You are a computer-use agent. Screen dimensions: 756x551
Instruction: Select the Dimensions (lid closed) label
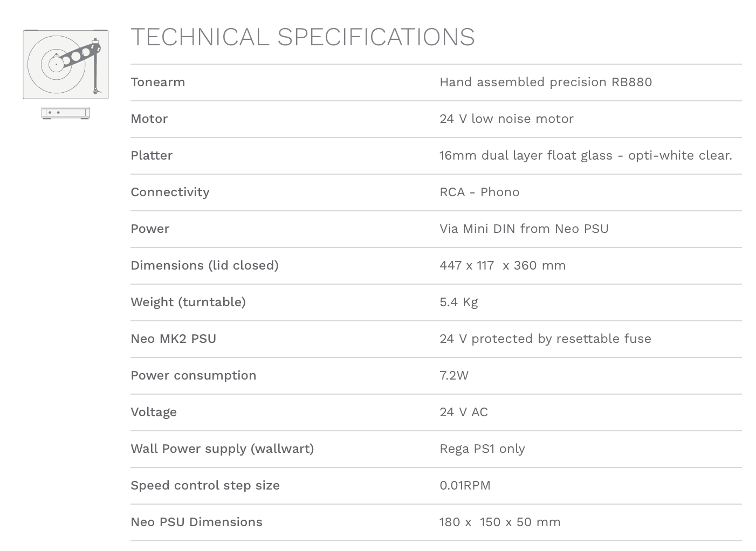tap(204, 265)
